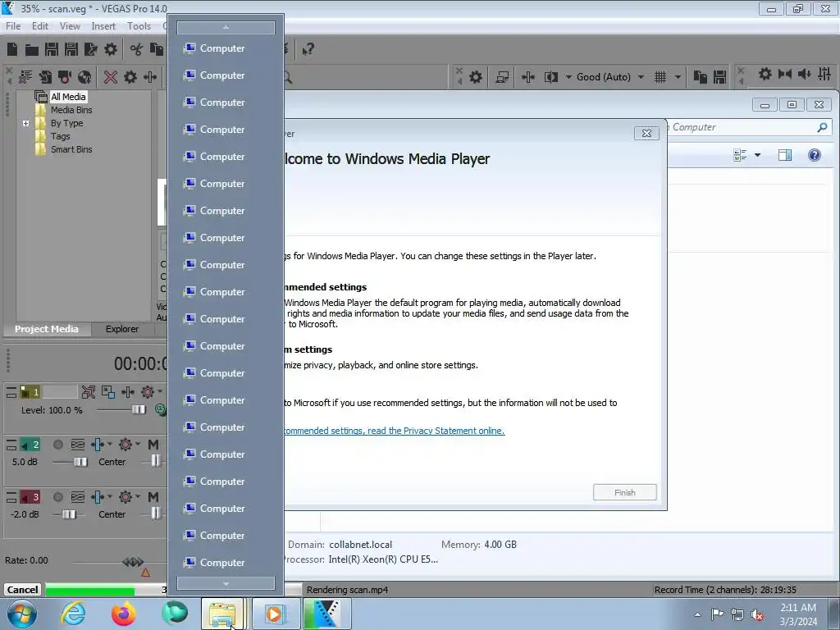Open Explorer window change-view dropdown arrow
This screenshot has width=840, height=630.
click(x=757, y=155)
